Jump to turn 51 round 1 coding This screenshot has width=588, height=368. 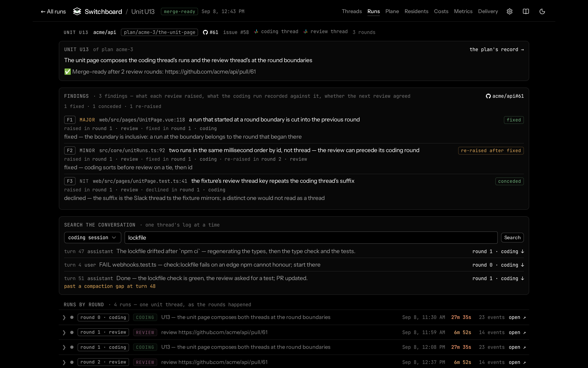tap(498, 278)
